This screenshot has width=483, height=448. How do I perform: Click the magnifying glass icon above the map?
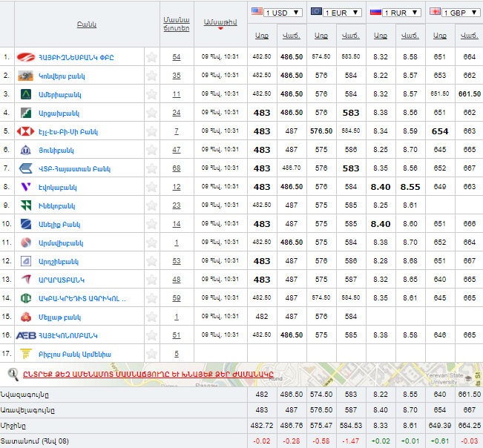point(13,375)
